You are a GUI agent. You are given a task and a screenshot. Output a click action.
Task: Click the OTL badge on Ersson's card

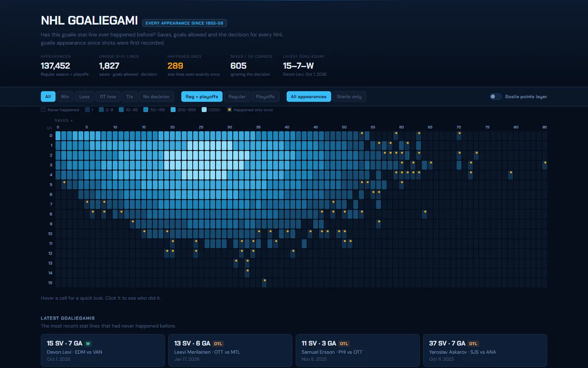click(344, 343)
